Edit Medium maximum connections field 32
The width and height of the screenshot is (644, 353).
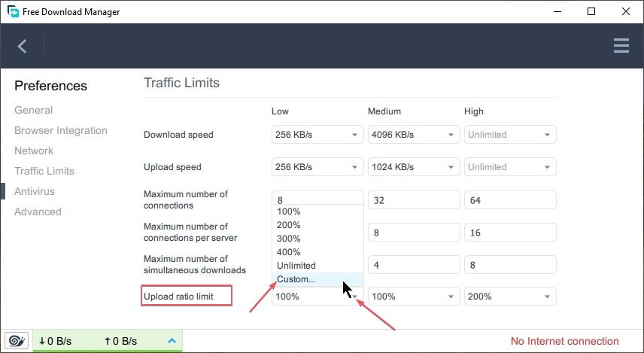pos(414,200)
